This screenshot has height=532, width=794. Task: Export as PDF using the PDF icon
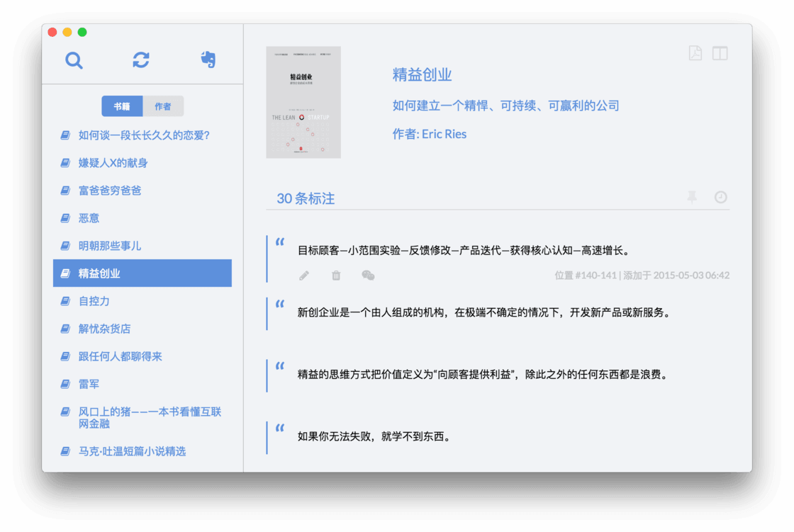pos(693,52)
